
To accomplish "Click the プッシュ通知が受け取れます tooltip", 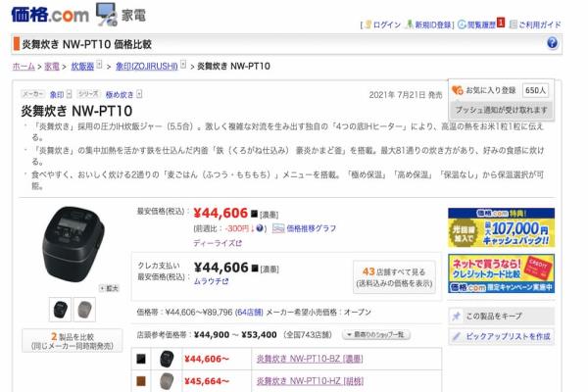I will (501, 111).
